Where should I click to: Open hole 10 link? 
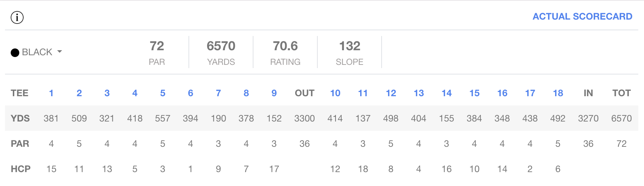tap(335, 93)
